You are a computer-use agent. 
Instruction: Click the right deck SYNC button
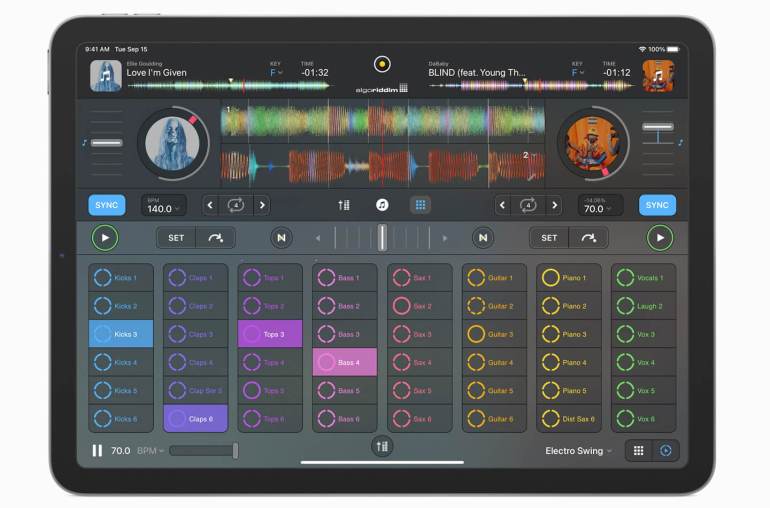(x=657, y=205)
